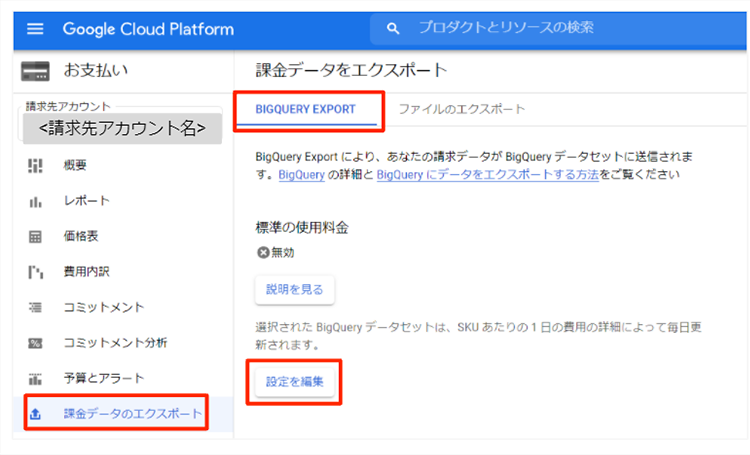Click the お支払い heading
The width and height of the screenshot is (750, 455).
click(x=96, y=71)
